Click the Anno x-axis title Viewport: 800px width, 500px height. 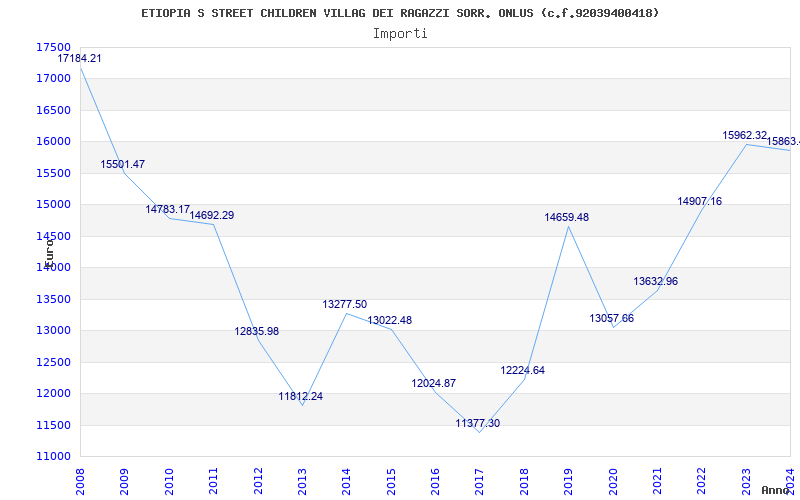pos(779,490)
